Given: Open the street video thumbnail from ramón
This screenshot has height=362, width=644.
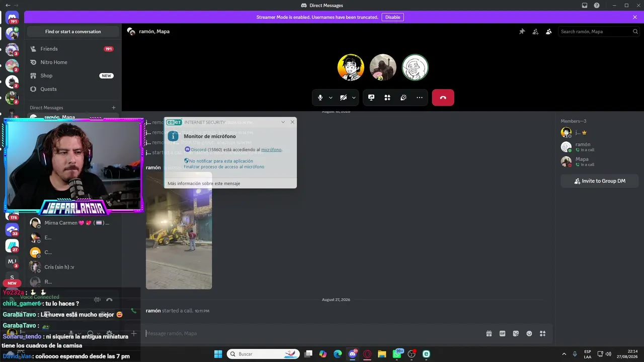Looking at the screenshot, I should [179, 230].
